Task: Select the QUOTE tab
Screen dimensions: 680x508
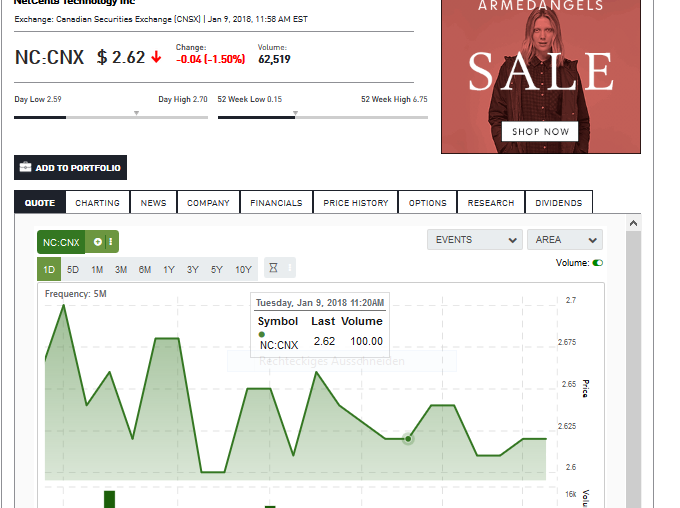Action: coord(40,203)
